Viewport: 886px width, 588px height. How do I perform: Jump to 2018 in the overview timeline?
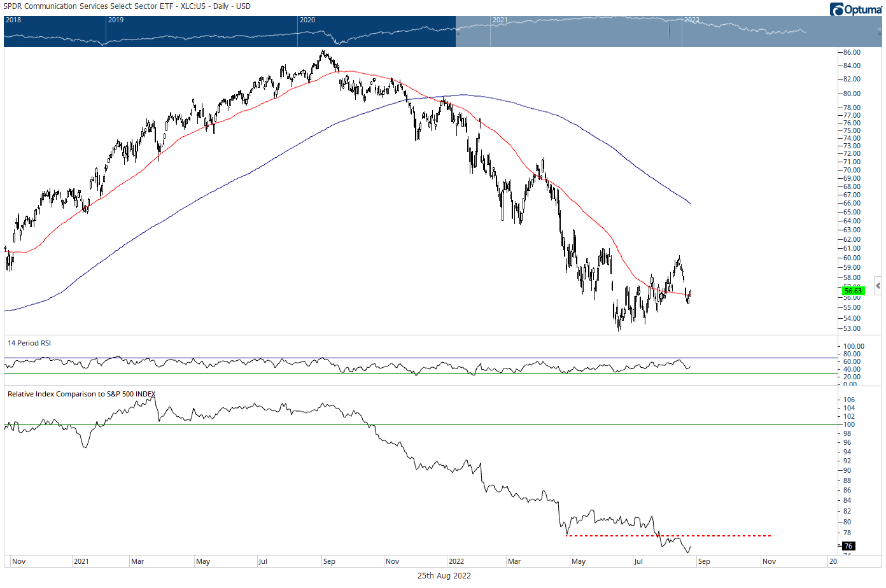(13, 20)
